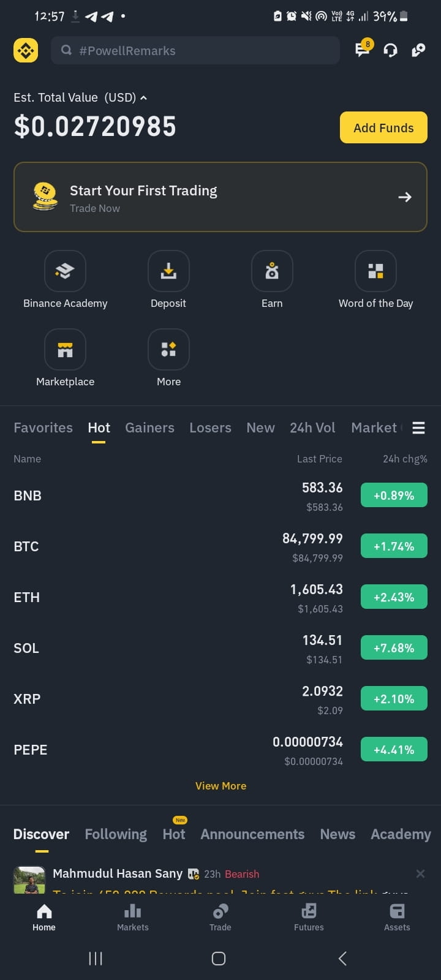Open the Binance logo profile menu
Image resolution: width=441 pixels, height=980 pixels.
click(26, 50)
